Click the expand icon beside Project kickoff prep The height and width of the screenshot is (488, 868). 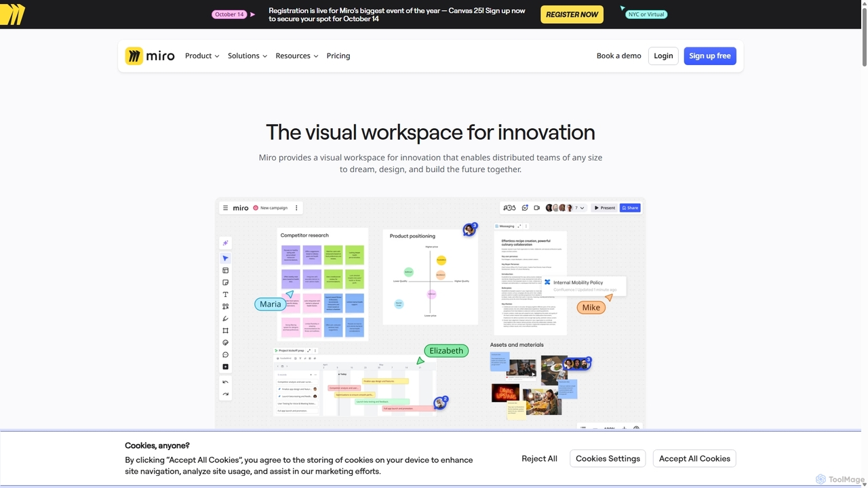pos(309,350)
